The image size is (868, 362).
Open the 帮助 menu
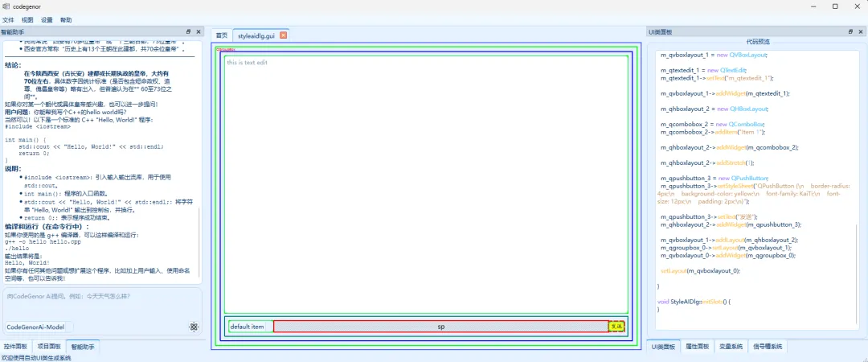tap(66, 20)
